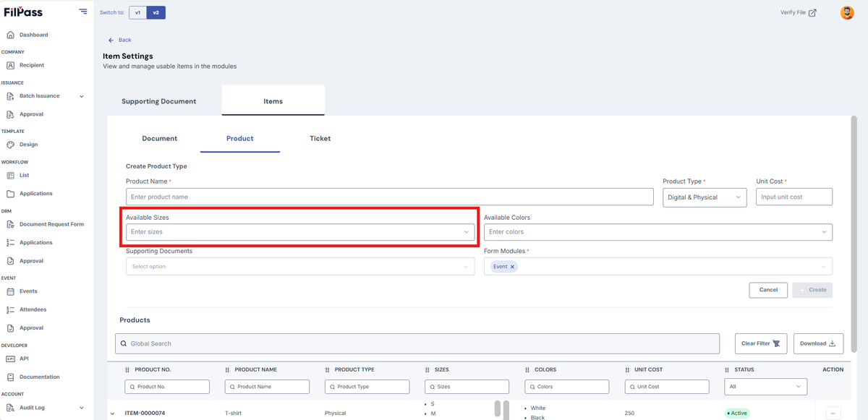The width and height of the screenshot is (868, 420).
Task: Open API section via its icon
Action: click(x=11, y=359)
